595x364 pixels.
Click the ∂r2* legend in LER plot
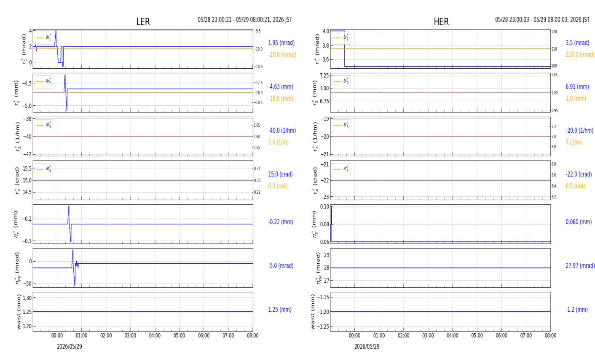[x=44, y=81]
